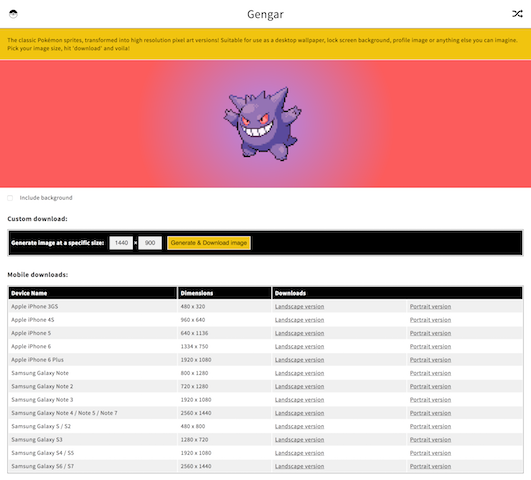Screen dimensions: 531x480
Task: Download Landscape version for Apple iPhone 5
Action: point(299,333)
